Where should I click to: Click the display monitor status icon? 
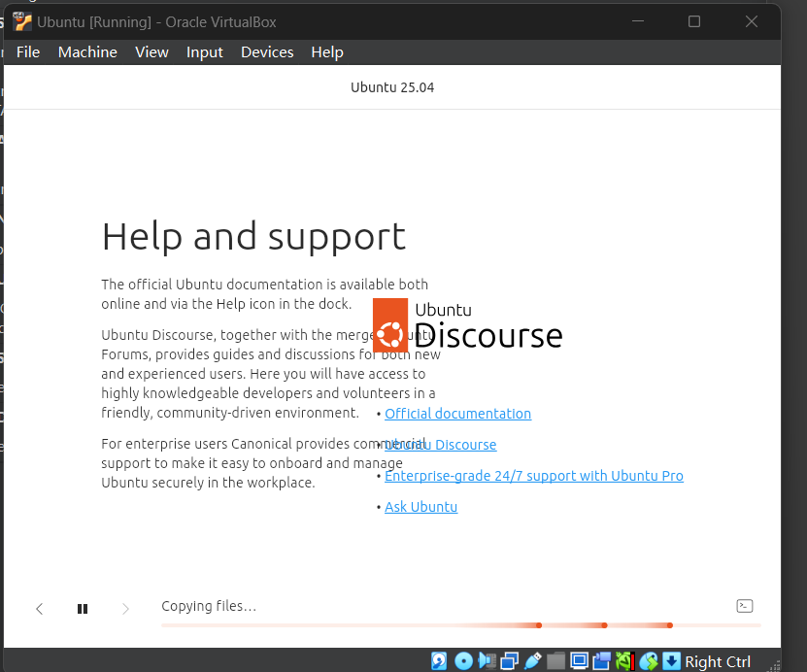pyautogui.click(x=579, y=660)
